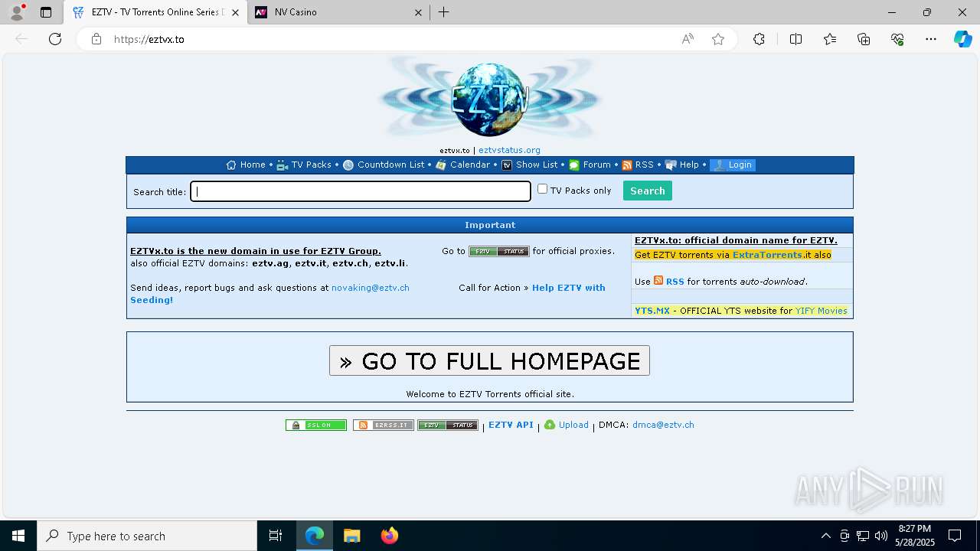Click the EZTV STATUS footer badge
This screenshot has width=980, height=551.
click(448, 425)
